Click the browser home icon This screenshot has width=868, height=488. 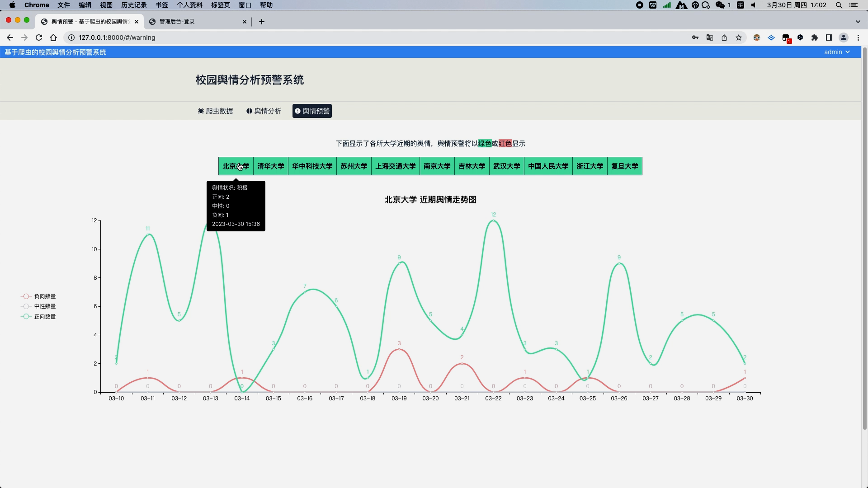click(x=53, y=38)
